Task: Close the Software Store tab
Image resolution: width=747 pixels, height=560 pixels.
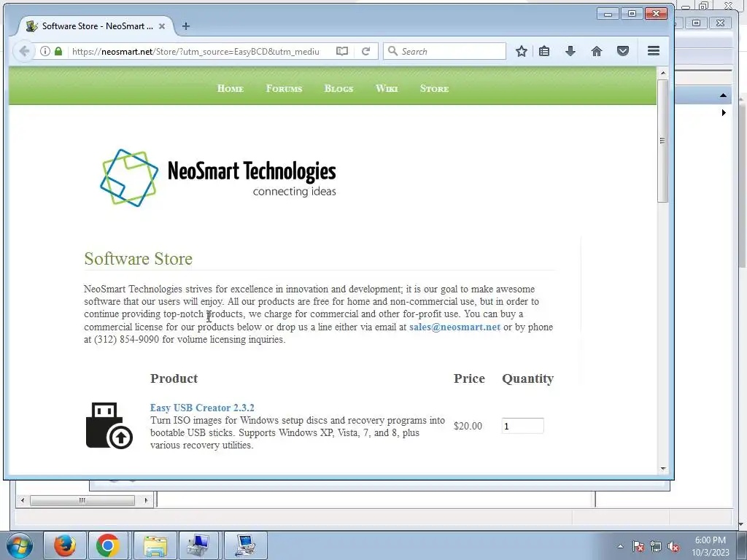Action: (x=162, y=26)
